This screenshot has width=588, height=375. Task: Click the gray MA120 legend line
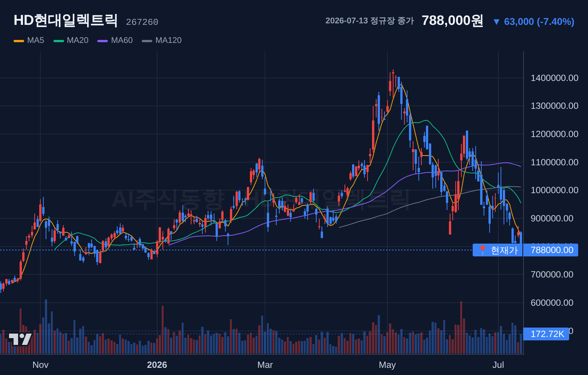147,41
